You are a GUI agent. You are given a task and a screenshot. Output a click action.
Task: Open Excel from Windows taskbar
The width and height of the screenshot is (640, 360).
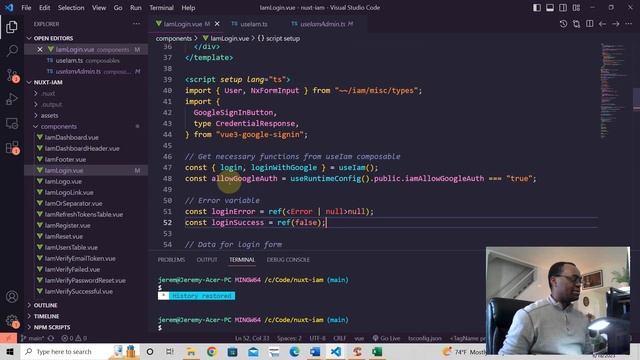coord(378,351)
